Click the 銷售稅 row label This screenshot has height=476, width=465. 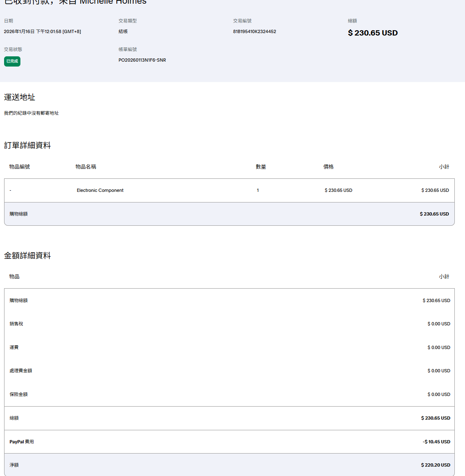[x=16, y=324]
